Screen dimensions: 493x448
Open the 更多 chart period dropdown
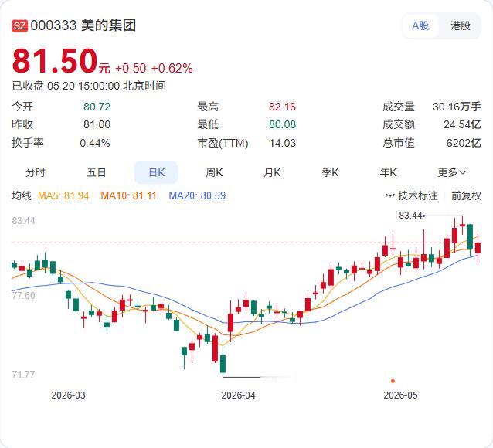click(452, 172)
